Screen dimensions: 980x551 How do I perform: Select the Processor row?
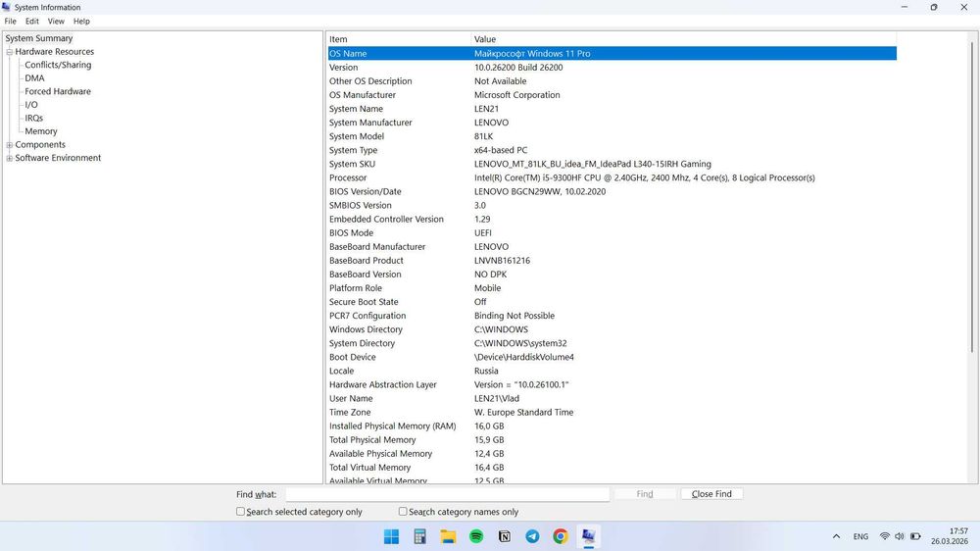(x=612, y=177)
